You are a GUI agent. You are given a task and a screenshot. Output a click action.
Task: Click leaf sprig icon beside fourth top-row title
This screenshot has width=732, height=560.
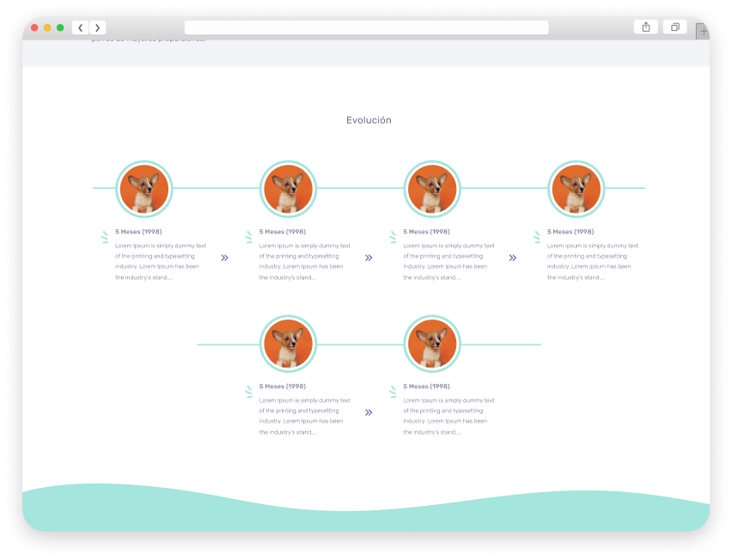(x=537, y=236)
